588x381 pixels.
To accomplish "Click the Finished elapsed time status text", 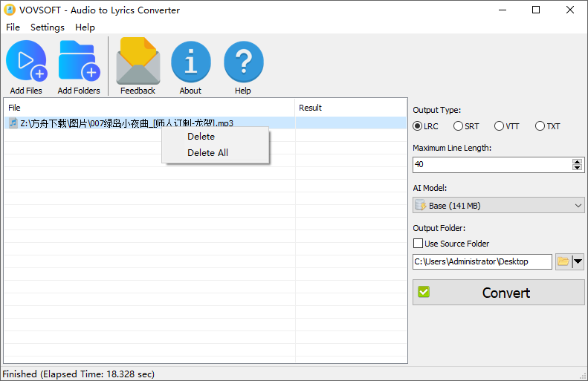I will [x=78, y=374].
